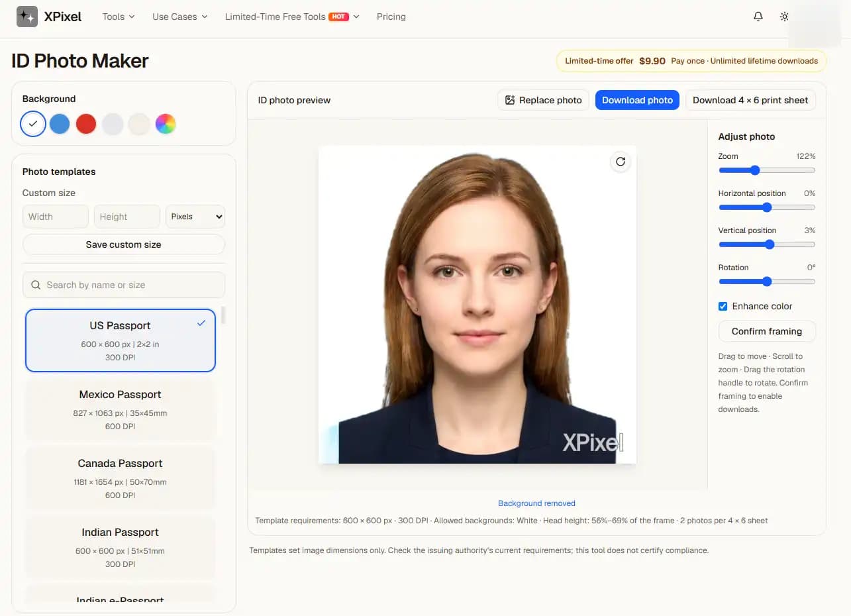Toggle the light/dark theme sun icon
851x616 pixels.
coord(784,17)
